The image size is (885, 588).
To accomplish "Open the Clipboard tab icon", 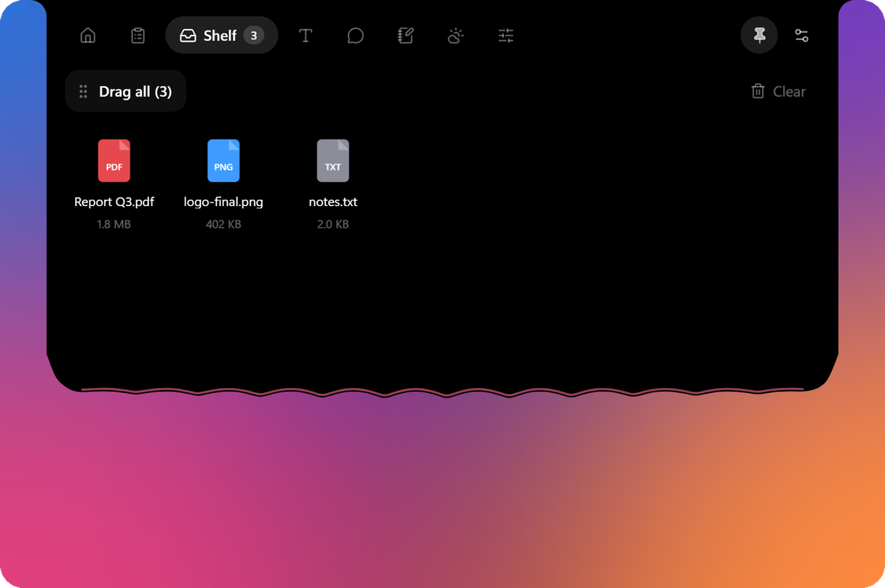I will tap(138, 36).
